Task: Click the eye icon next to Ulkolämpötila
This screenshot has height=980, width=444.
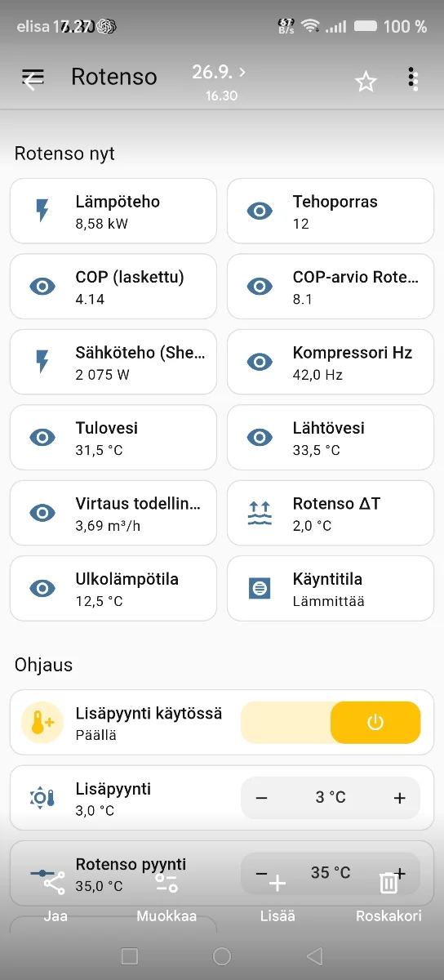Action: (42, 588)
